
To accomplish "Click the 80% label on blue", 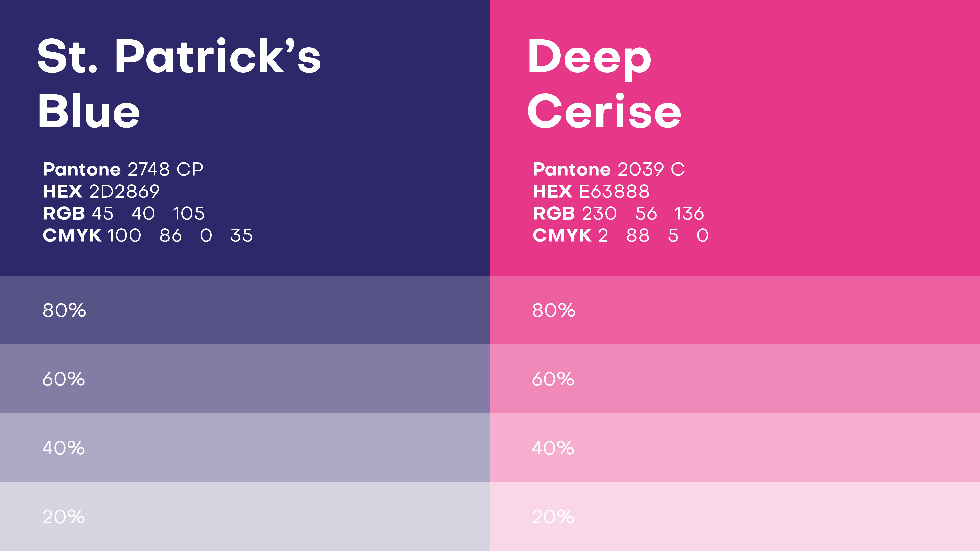I will pyautogui.click(x=64, y=310).
